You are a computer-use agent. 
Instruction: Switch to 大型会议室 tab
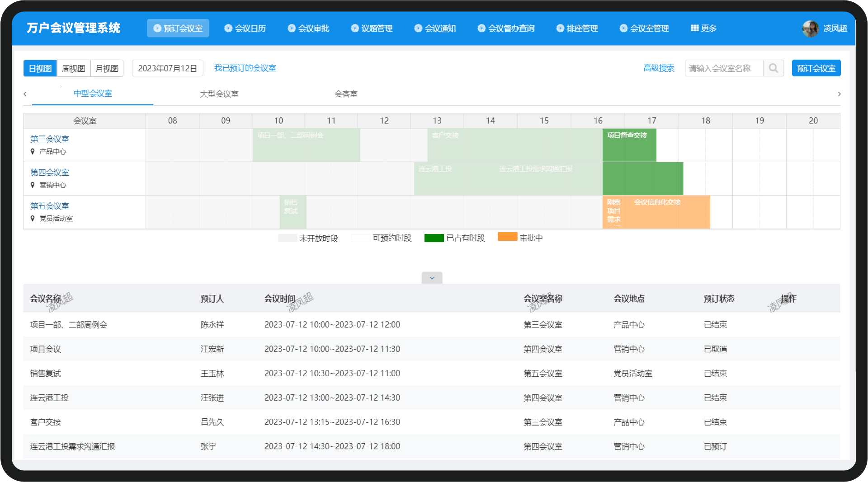(219, 94)
